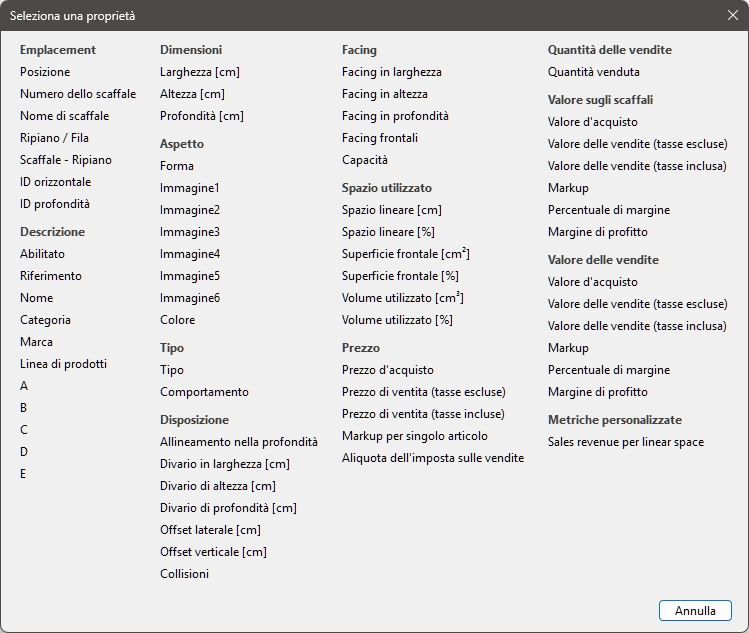Click the Annulla button
This screenshot has height=633, width=749.
click(x=695, y=610)
